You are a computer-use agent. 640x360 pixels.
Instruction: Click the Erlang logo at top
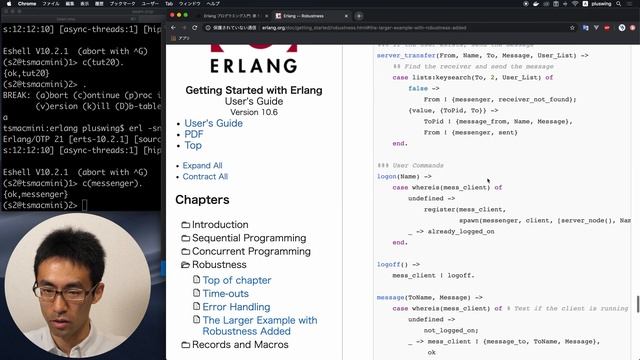pos(254,60)
